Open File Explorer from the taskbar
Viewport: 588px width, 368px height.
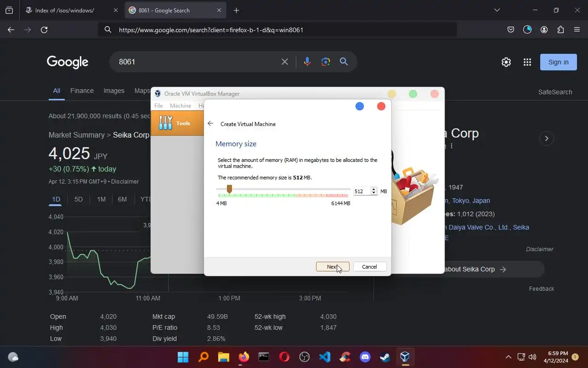pyautogui.click(x=223, y=357)
